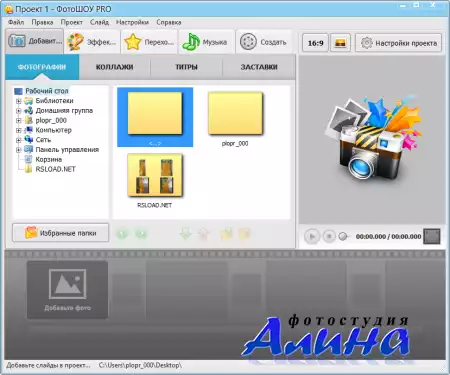Image resolution: width=450 pixels, height=375 pixels.
Task: Click the slide picture mode icon beside 16:9
Action: point(340,43)
